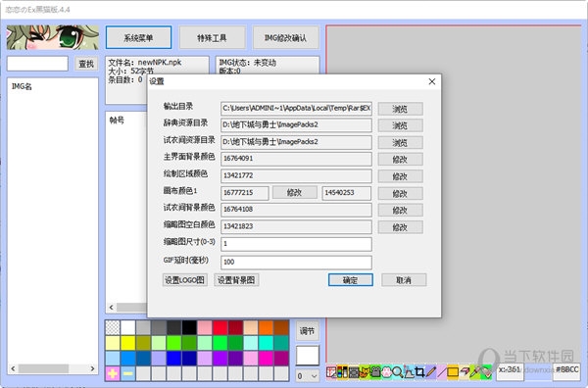The height and width of the screenshot is (388, 588).
Task: Click the middle 修改 button for 画布颜色1
Action: (295, 193)
